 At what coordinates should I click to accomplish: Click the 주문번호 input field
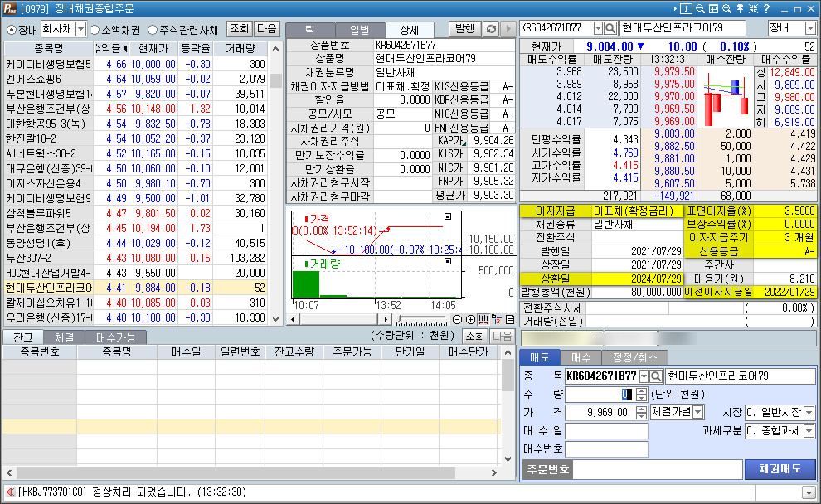[658, 469]
